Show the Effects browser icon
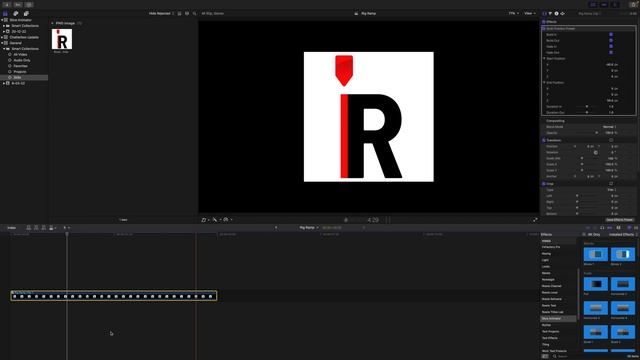640x360 pixels. tap(629, 228)
